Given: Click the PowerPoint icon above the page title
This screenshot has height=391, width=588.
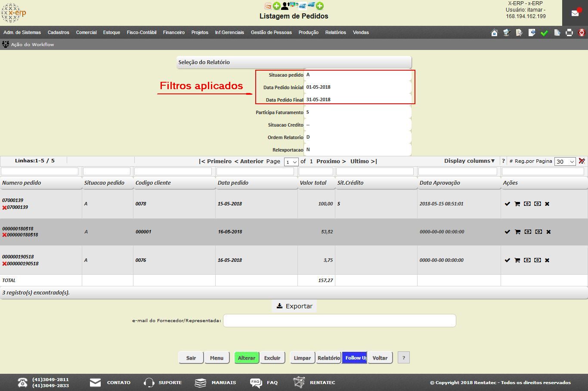Looking at the screenshot, I should pos(268,6).
